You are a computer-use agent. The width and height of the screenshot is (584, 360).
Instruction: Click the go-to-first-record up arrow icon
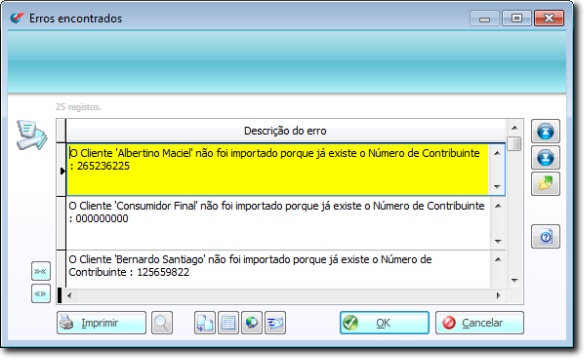tap(545, 131)
